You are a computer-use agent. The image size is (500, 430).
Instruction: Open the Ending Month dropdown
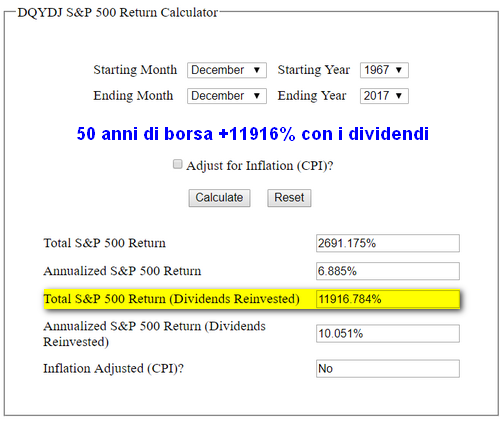tap(227, 96)
